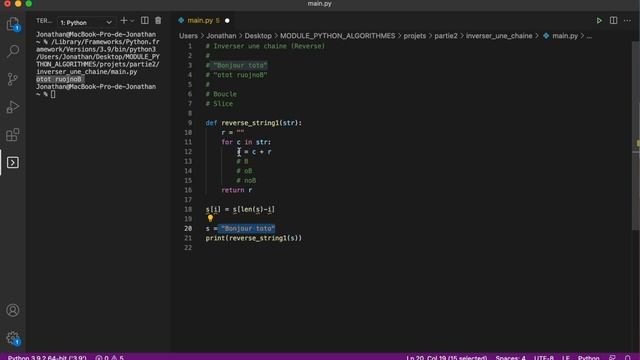The height and width of the screenshot is (360, 640).
Task: Click 'Jonathan' in the breadcrumb
Action: pos(221,36)
